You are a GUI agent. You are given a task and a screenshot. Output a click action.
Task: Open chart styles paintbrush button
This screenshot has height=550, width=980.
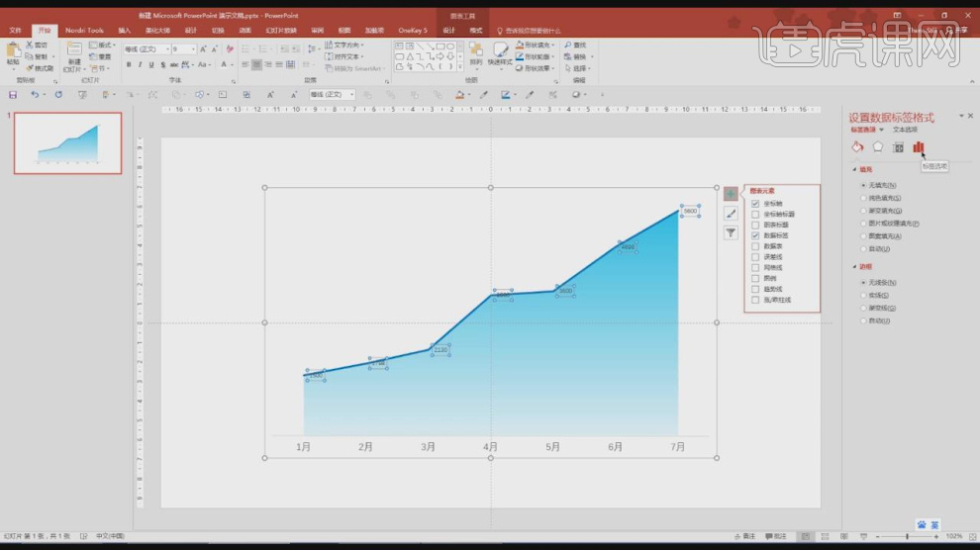(x=730, y=214)
